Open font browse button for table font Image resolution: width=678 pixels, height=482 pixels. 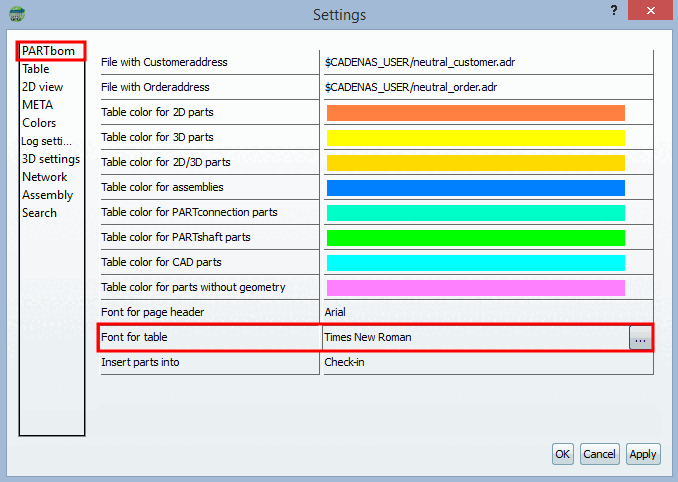click(x=640, y=338)
